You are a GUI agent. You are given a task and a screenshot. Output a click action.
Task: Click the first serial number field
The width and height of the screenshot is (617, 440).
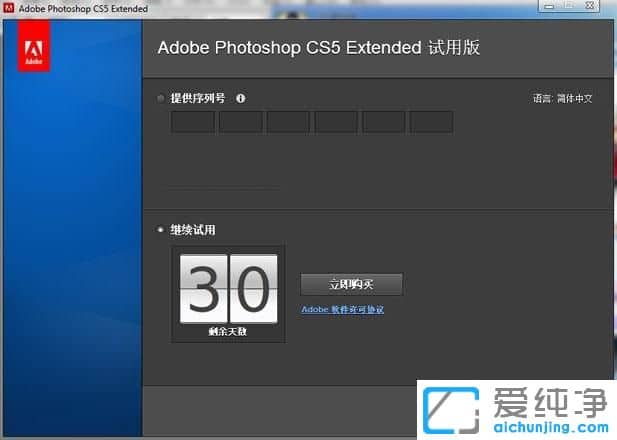(193, 122)
